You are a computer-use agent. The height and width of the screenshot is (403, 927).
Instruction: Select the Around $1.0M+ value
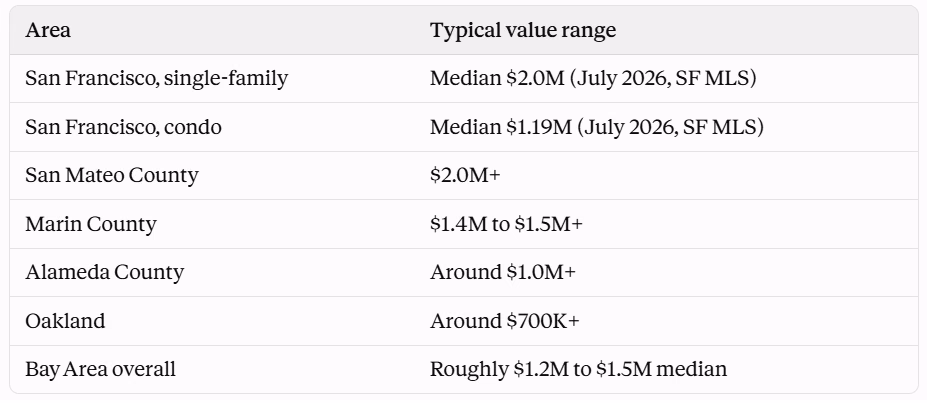click(x=503, y=272)
